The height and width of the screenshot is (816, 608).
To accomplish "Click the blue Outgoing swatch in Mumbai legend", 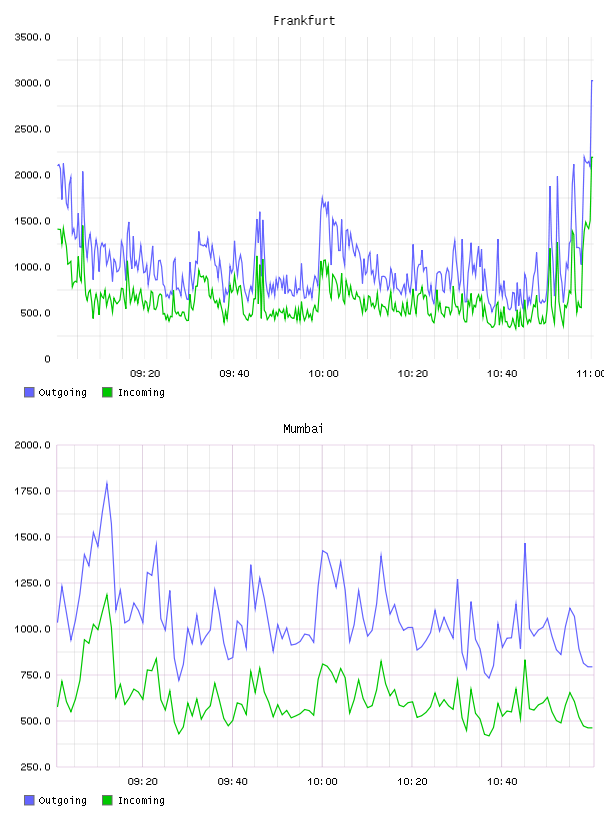I will 29,800.
